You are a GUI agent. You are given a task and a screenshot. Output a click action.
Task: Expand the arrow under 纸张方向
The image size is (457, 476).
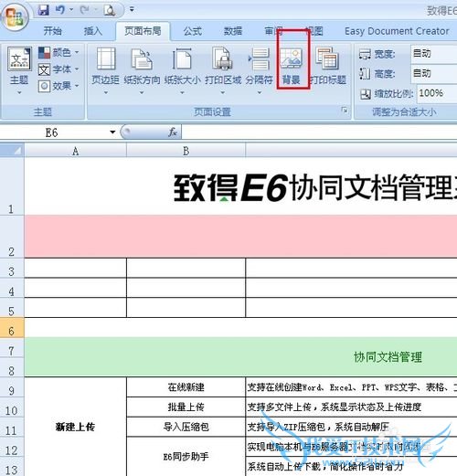[142, 92]
